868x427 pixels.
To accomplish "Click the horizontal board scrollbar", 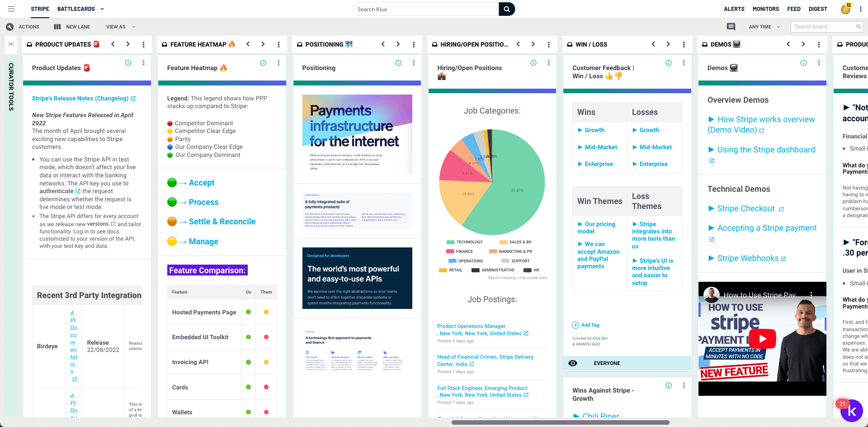I will (x=561, y=422).
